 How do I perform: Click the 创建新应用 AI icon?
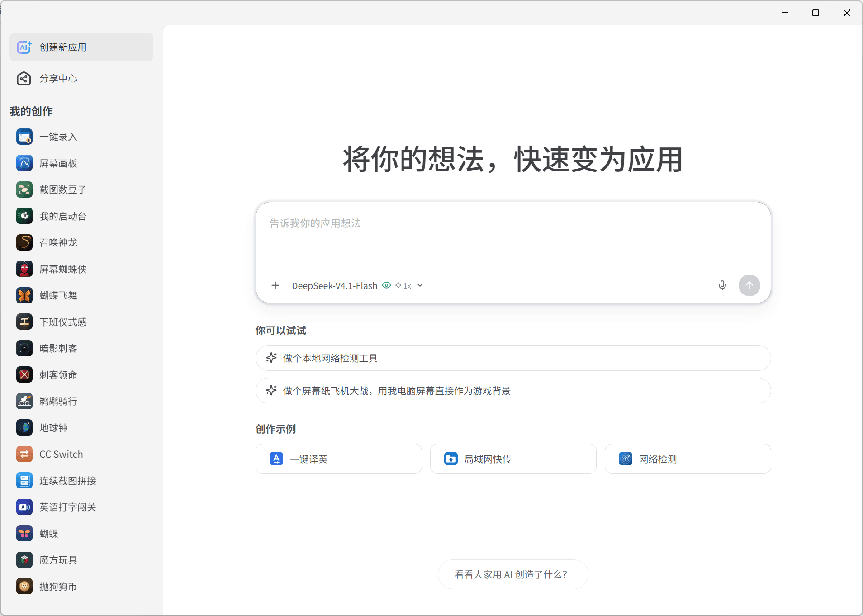[x=24, y=47]
